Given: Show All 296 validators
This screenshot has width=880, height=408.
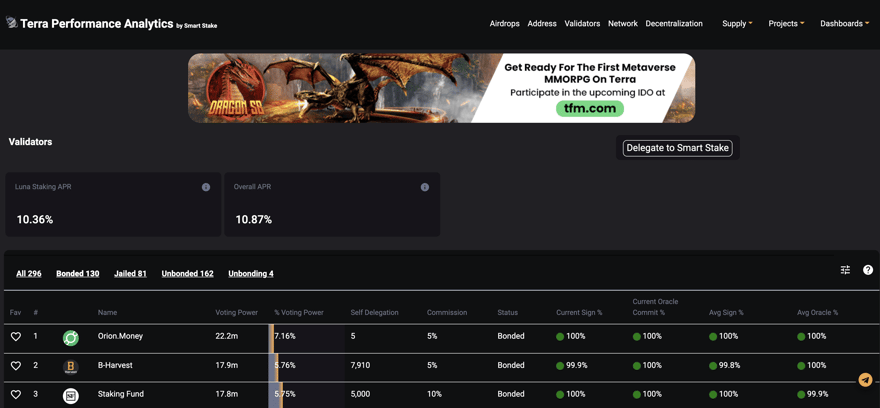Looking at the screenshot, I should pos(29,274).
